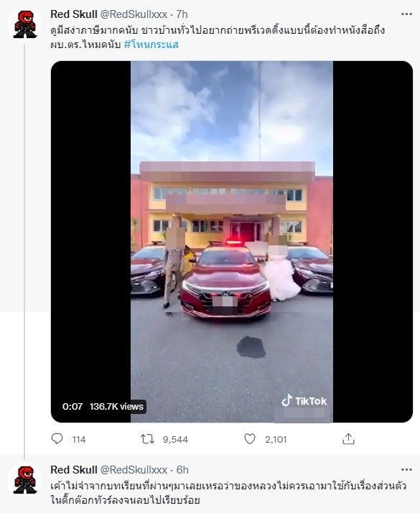Screen dimensions: 420x513
Task: Open the share icon under video
Action: point(348,438)
